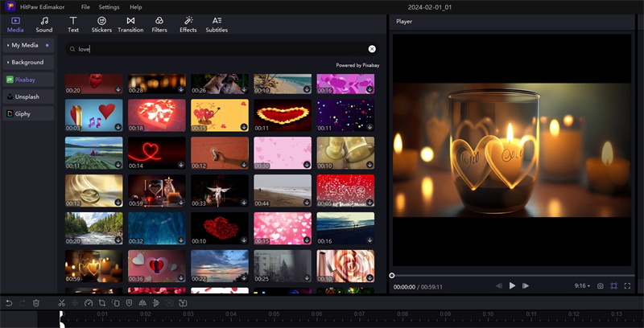644x328 pixels.
Task: Expand the Background section
Action: pyautogui.click(x=28, y=63)
